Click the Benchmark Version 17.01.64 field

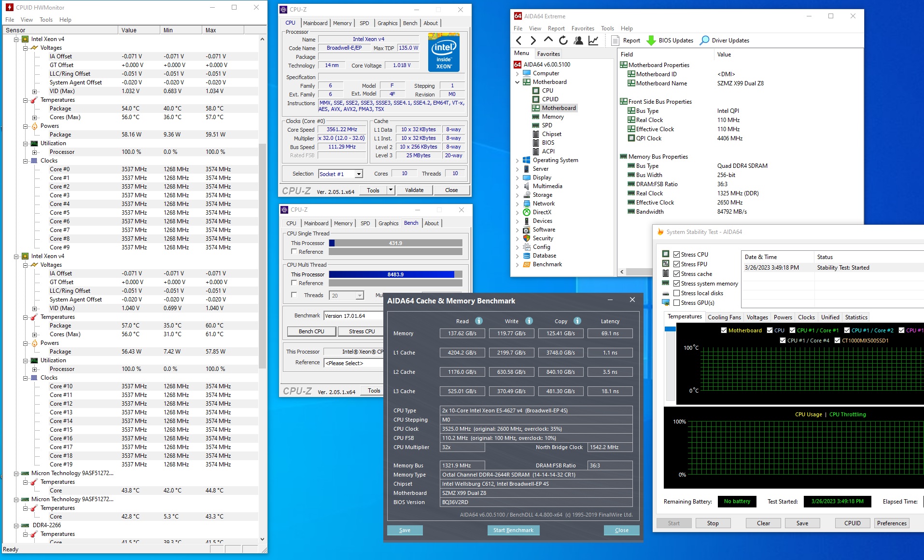(x=353, y=316)
